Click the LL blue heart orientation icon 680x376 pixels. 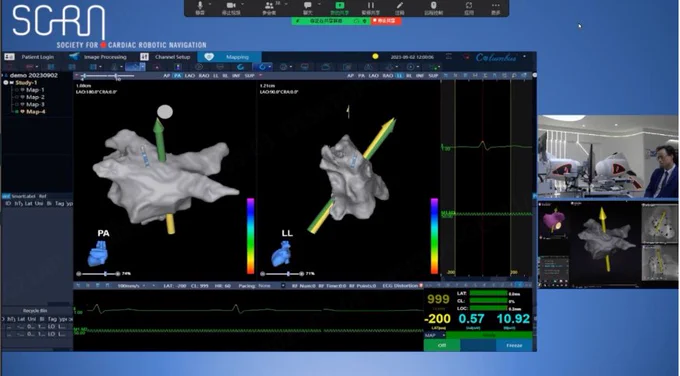[281, 254]
